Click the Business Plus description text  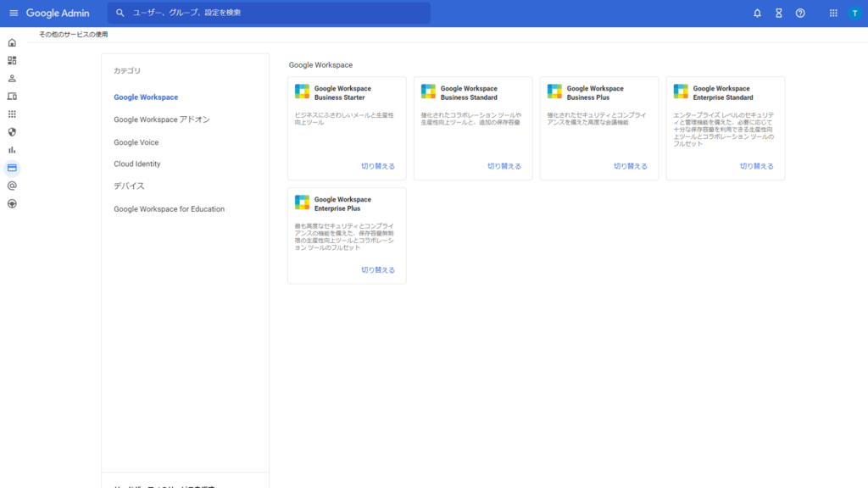[597, 119]
